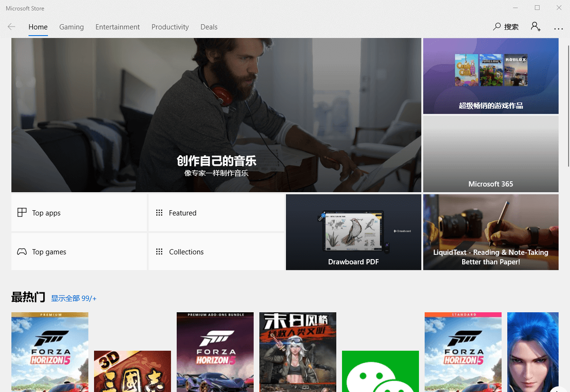Select the Productivity tab

point(170,27)
